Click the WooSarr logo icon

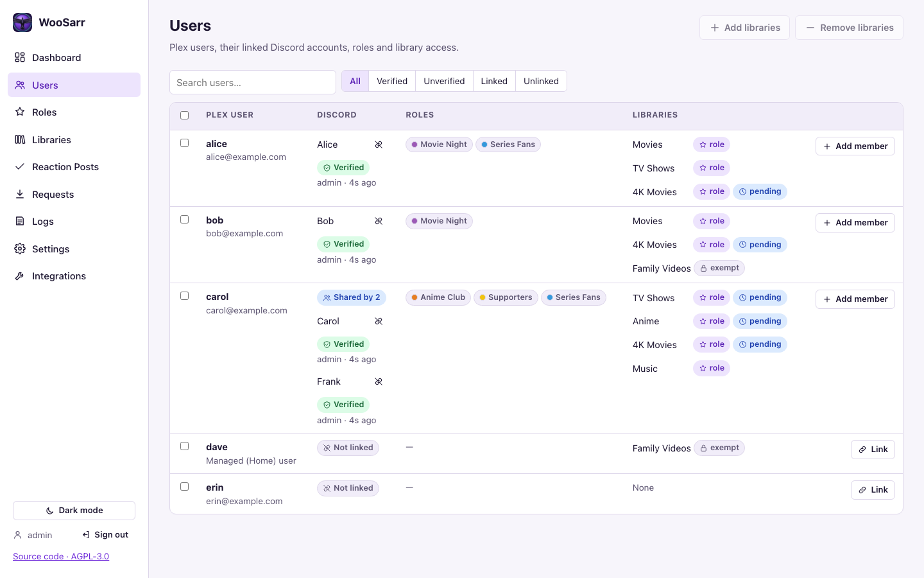[x=22, y=22]
